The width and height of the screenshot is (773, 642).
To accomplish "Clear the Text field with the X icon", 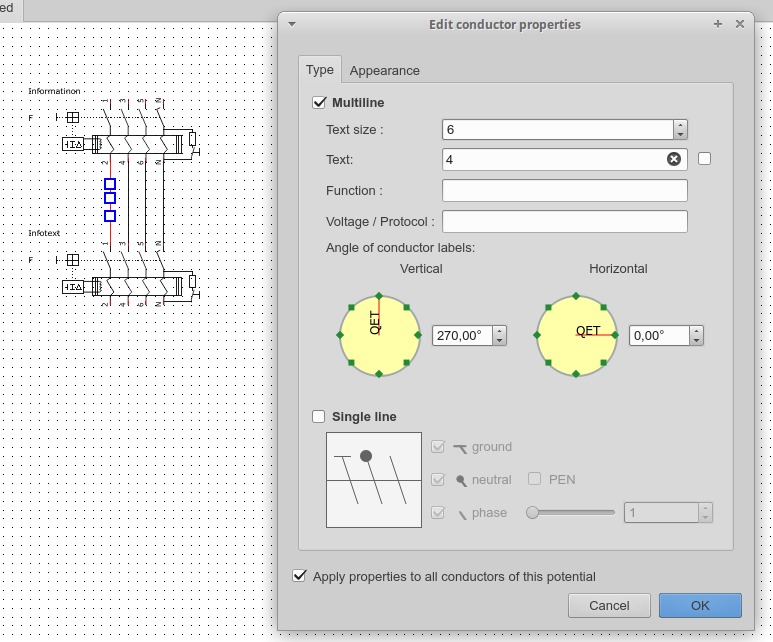I will [673, 159].
